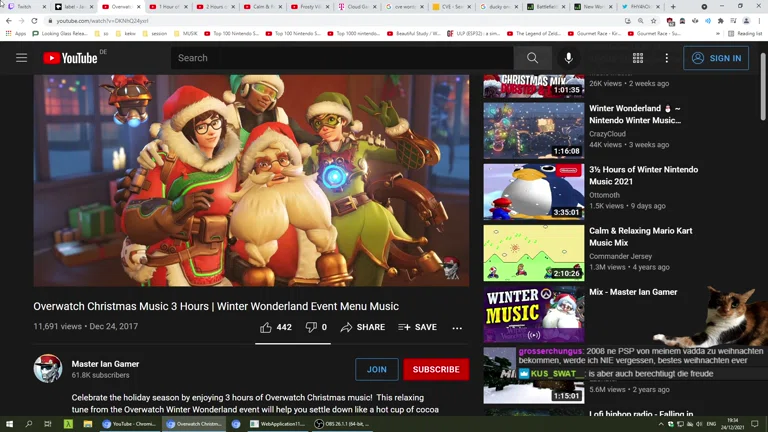768x432 pixels.
Task: Open the CrazyCloud channel name
Action: (607, 134)
